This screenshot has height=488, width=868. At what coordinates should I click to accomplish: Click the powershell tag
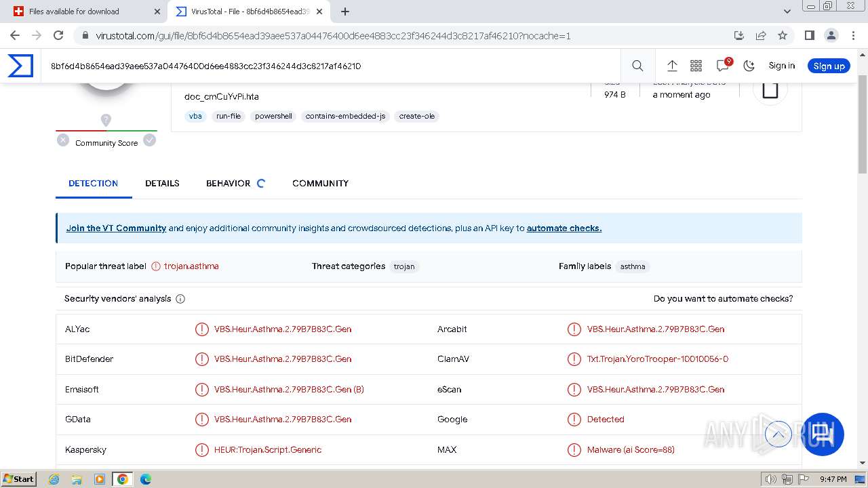(273, 116)
